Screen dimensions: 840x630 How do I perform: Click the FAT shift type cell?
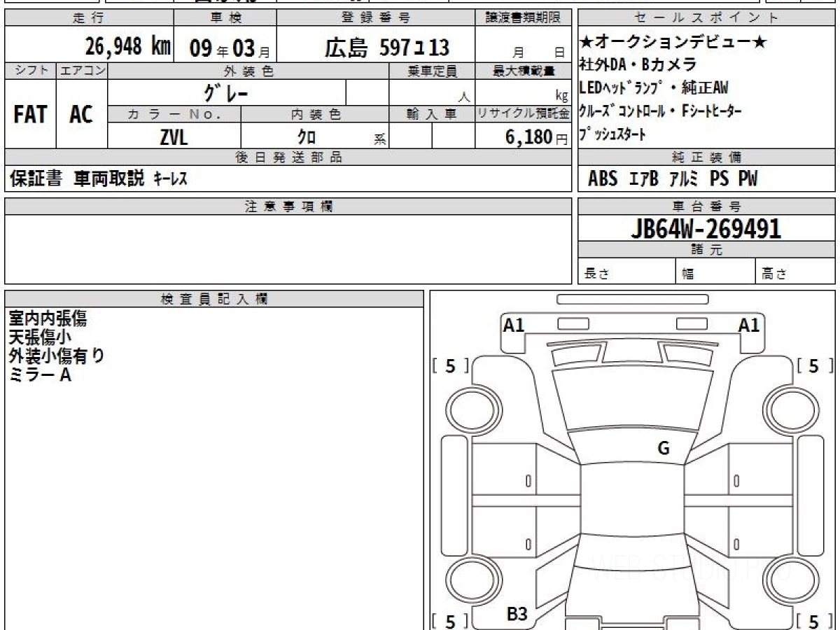click(30, 115)
